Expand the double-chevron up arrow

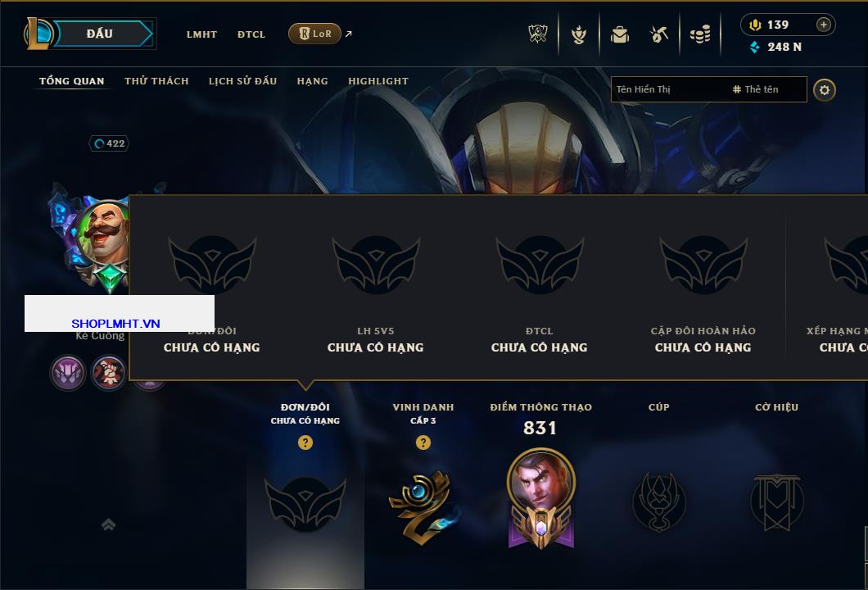(x=108, y=524)
